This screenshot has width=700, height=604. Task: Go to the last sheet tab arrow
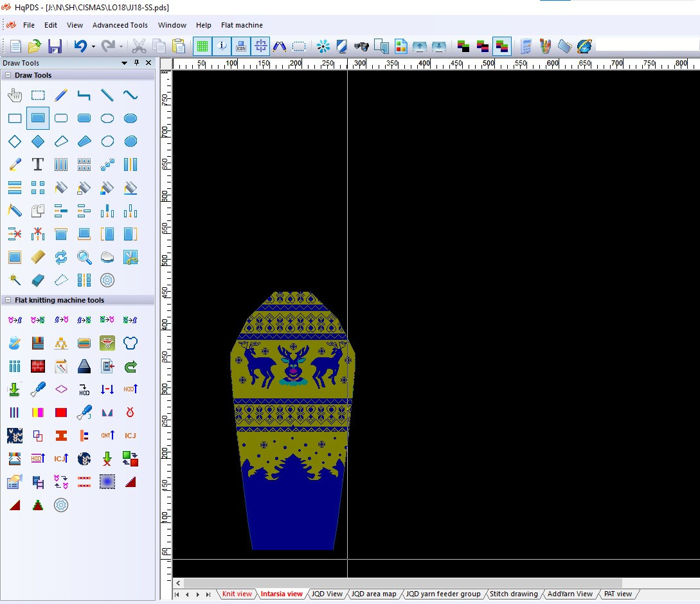[208, 594]
